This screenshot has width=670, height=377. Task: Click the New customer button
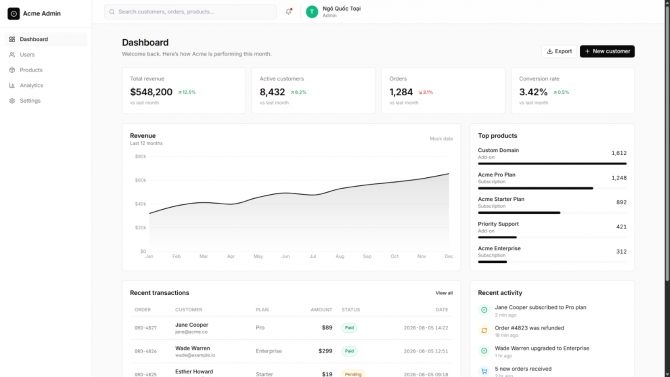[607, 51]
